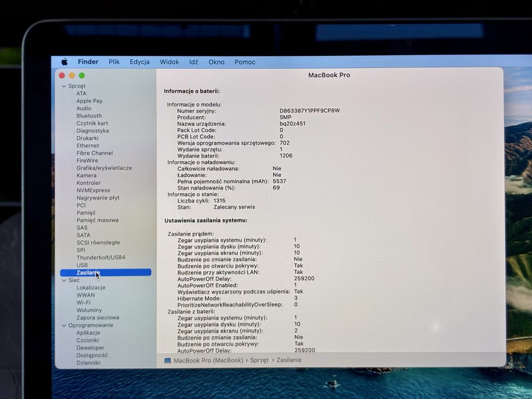This screenshot has height=399, width=532.
Task: Select Woluminy in the sidebar
Action: pos(89,310)
